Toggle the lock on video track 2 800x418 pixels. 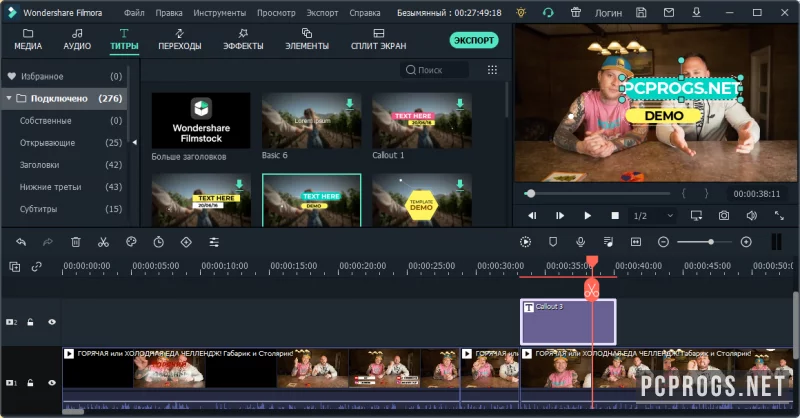[x=31, y=322]
